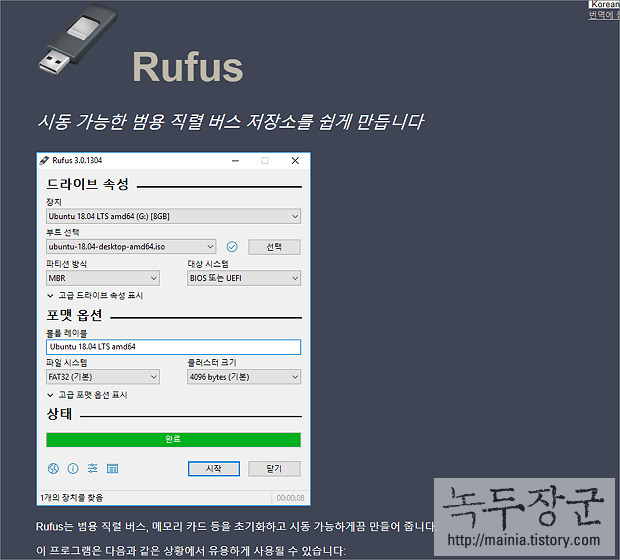Open the FAT32 file system dropdown

coord(103,377)
